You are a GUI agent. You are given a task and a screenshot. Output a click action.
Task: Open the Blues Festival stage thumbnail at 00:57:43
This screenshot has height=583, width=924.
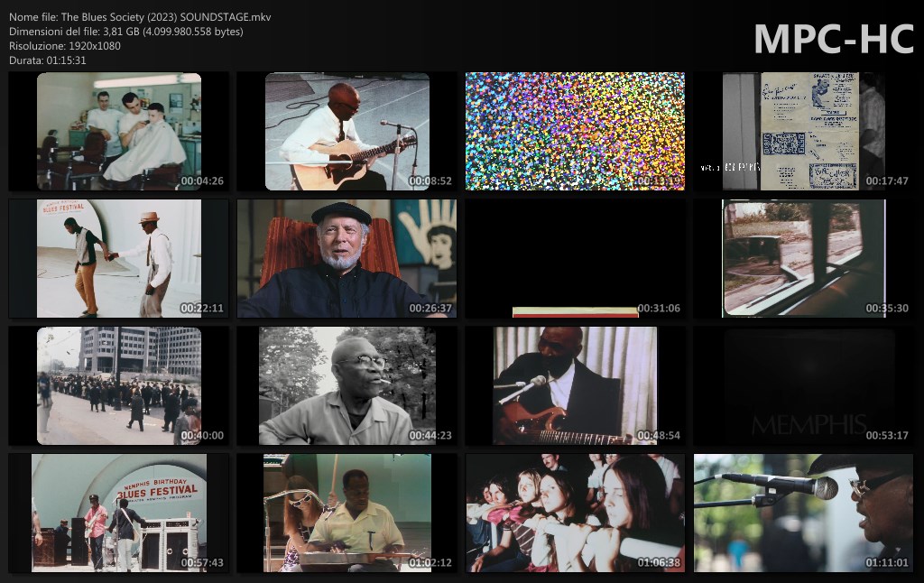(118, 514)
